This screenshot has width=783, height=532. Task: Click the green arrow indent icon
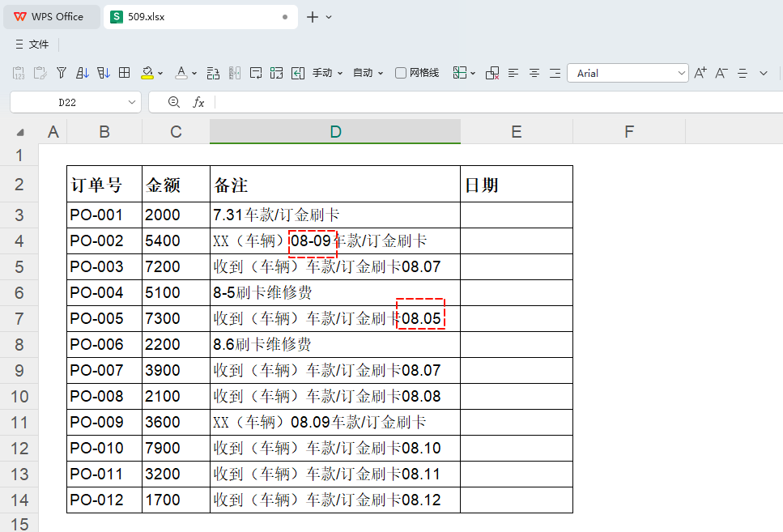(x=298, y=73)
